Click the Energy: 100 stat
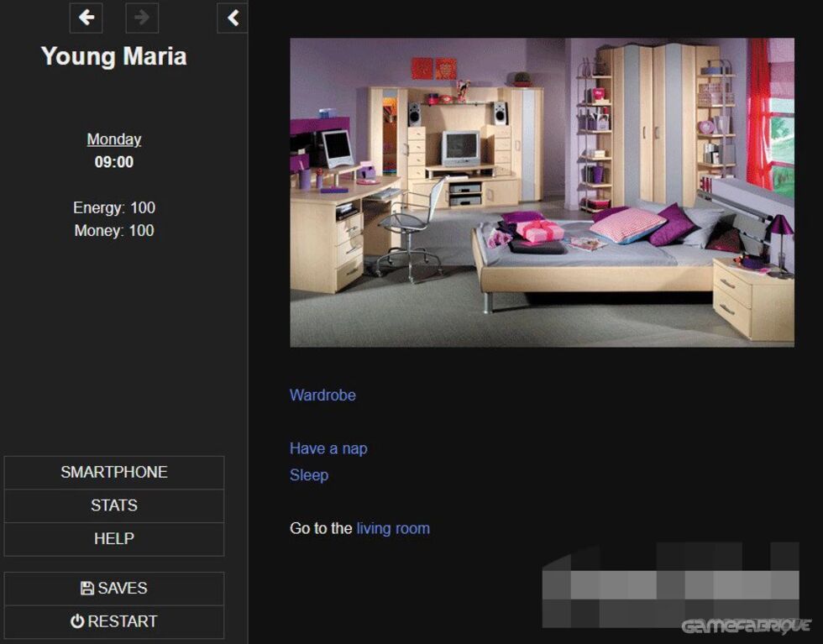Screen dimensions: 823x644 (x=114, y=208)
